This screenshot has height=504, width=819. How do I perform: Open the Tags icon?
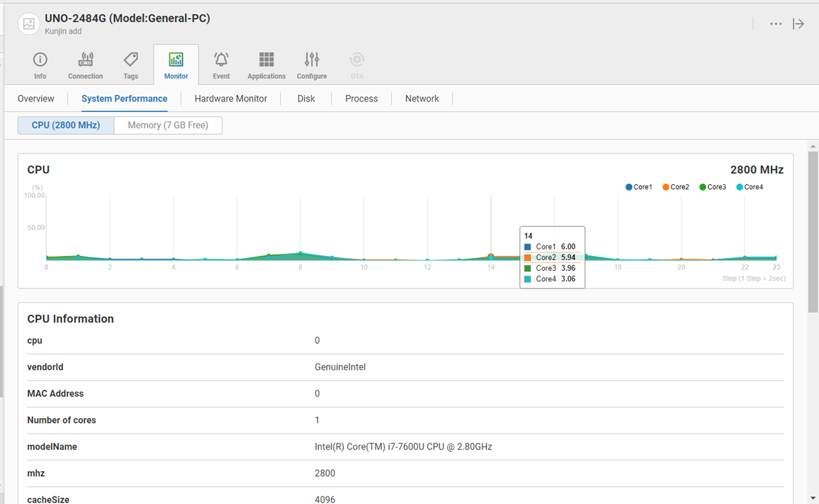[x=130, y=59]
